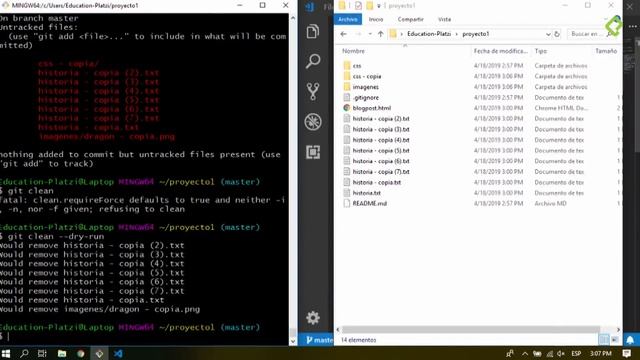Select file historia - copia (5).txt
Image resolution: width=640 pixels, height=360 pixels.
381,151
